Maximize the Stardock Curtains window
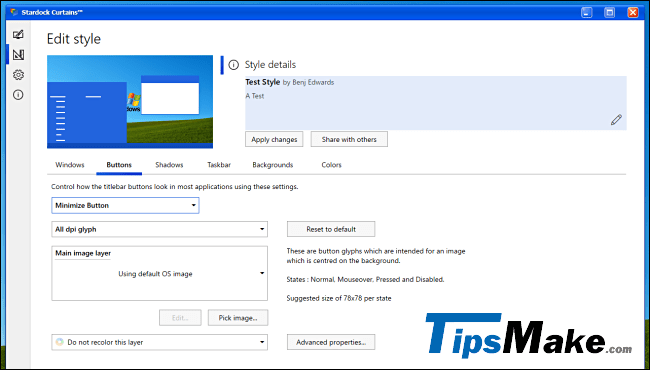Viewport: 650px width, 370px height. coord(610,12)
